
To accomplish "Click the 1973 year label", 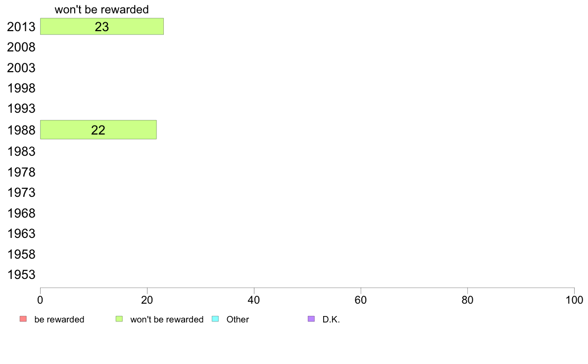I will coord(21,193).
